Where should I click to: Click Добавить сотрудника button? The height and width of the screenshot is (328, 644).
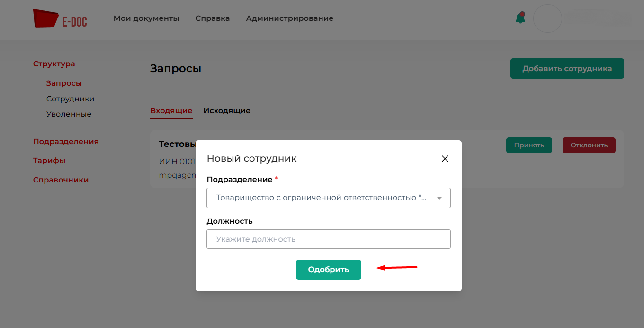pos(567,69)
